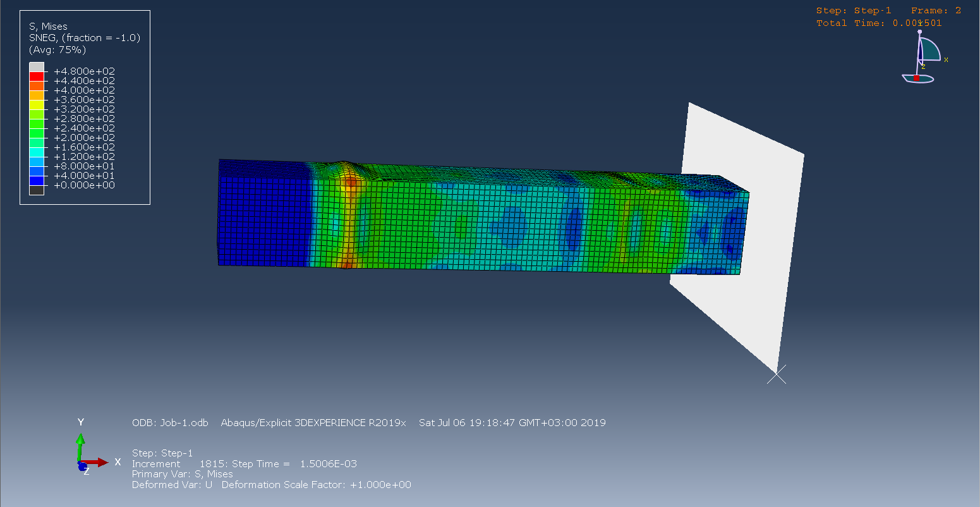Click the white Step: Step-1 state block line
This screenshot has width=980, height=507.
(162, 453)
